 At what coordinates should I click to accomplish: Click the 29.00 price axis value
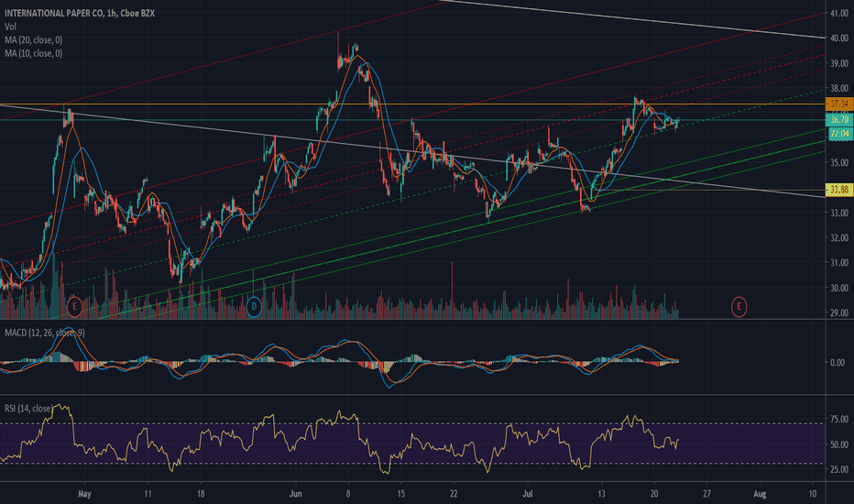tap(839, 312)
